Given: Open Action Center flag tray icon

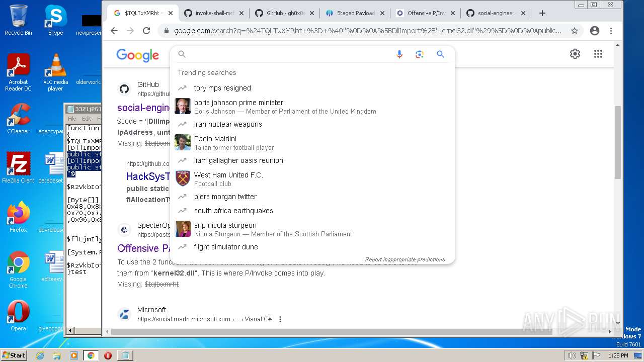Looking at the screenshot, I should [596, 355].
